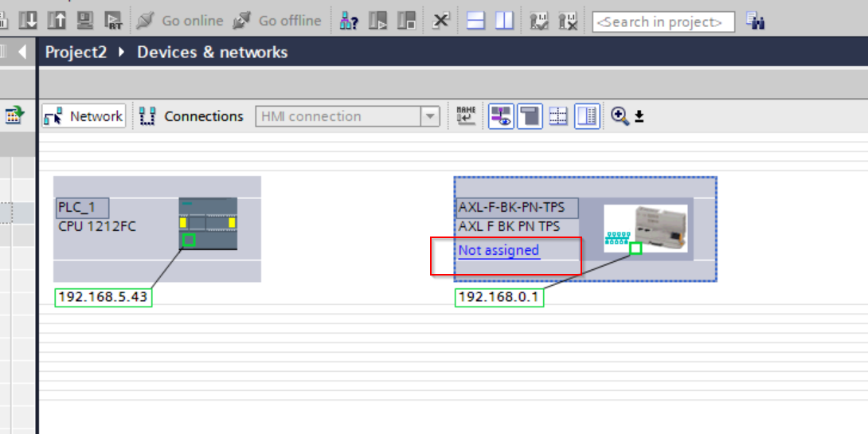
Task: Click Devices & networks breadcrumb title
Action: pyautogui.click(x=212, y=52)
